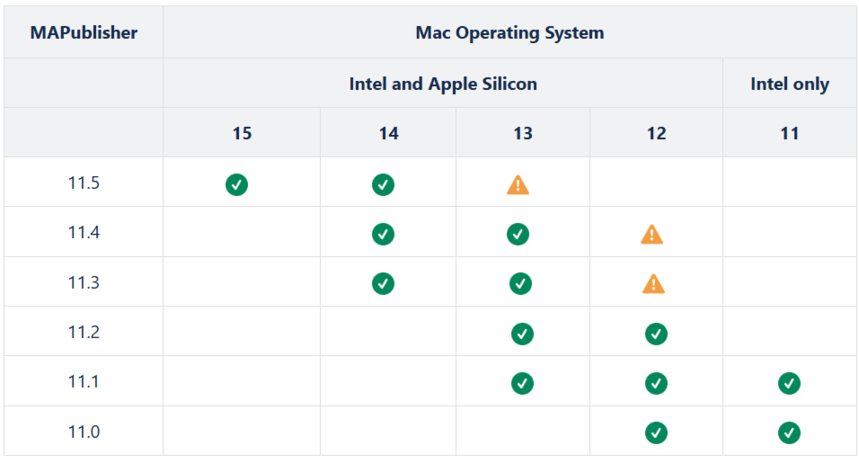Image resolution: width=859 pixels, height=463 pixels.
Task: Click checkmark for 11.3 on macOS 14
Action: coord(383,283)
